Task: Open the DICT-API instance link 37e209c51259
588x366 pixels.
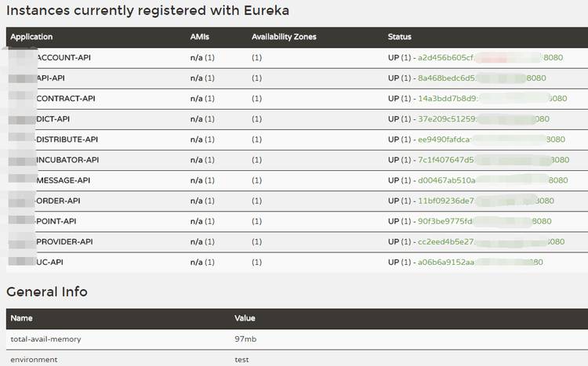Action: click(x=484, y=119)
